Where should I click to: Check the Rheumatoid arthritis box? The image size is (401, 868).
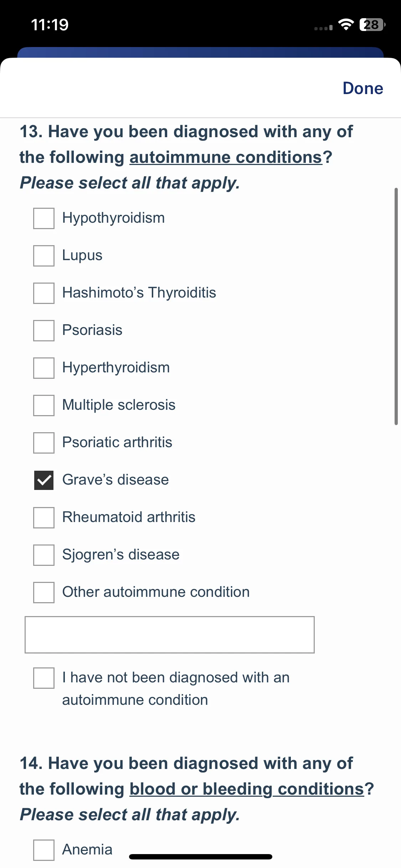tap(44, 518)
